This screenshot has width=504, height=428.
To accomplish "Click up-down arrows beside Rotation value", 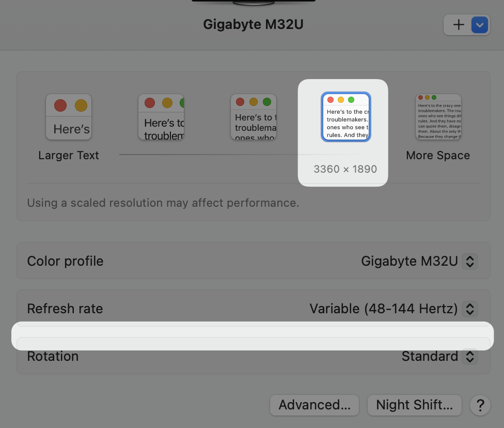I will (x=470, y=356).
